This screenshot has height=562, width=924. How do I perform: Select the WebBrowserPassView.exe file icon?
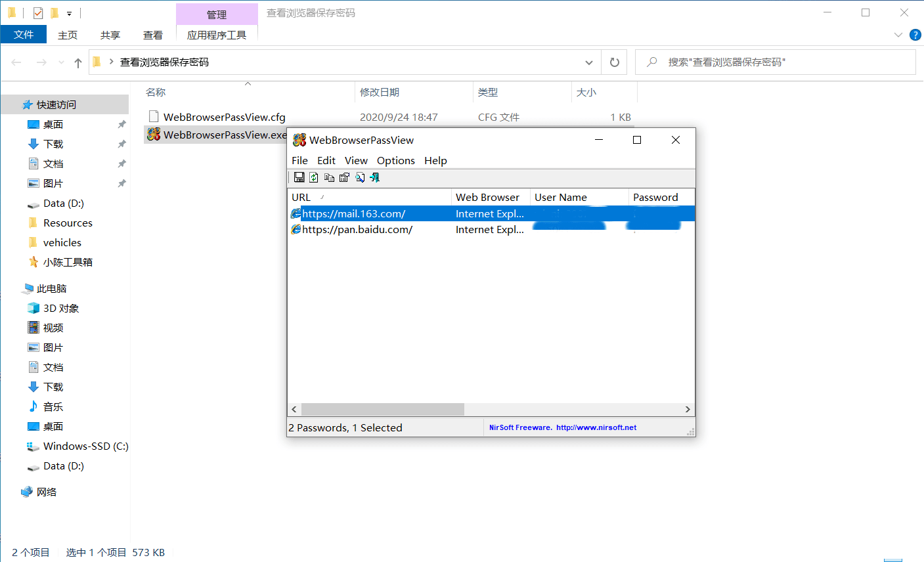pyautogui.click(x=154, y=135)
